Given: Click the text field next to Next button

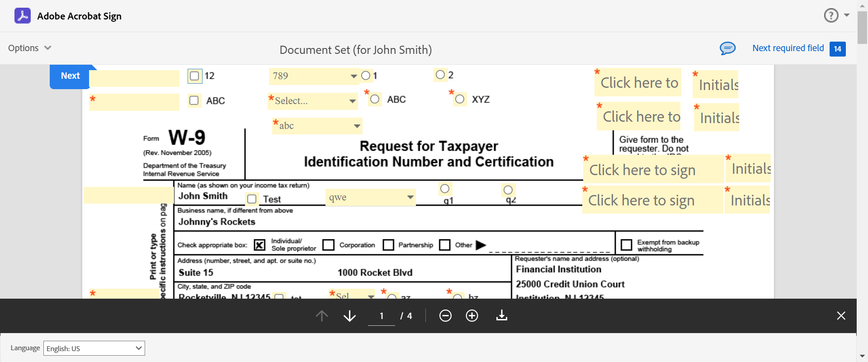Looking at the screenshot, I should coord(134,78).
